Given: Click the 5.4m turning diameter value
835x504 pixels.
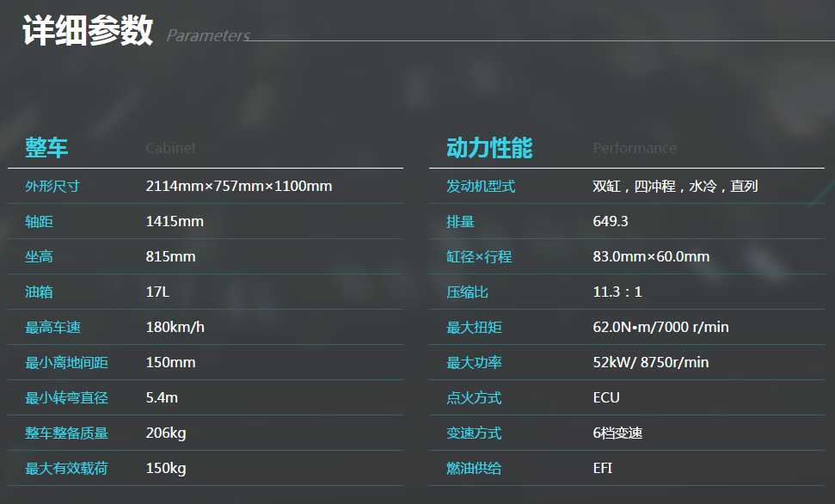Looking at the screenshot, I should pos(162,397).
